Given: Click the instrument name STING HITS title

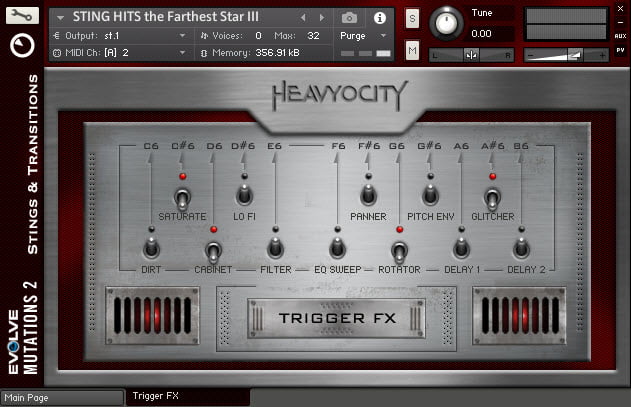Looking at the screenshot, I should [x=165, y=17].
